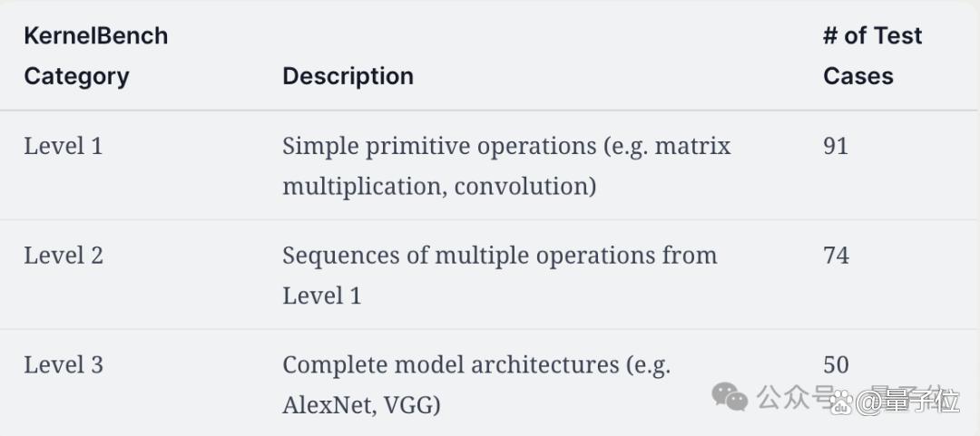Click the word Cases in header

[x=858, y=76]
